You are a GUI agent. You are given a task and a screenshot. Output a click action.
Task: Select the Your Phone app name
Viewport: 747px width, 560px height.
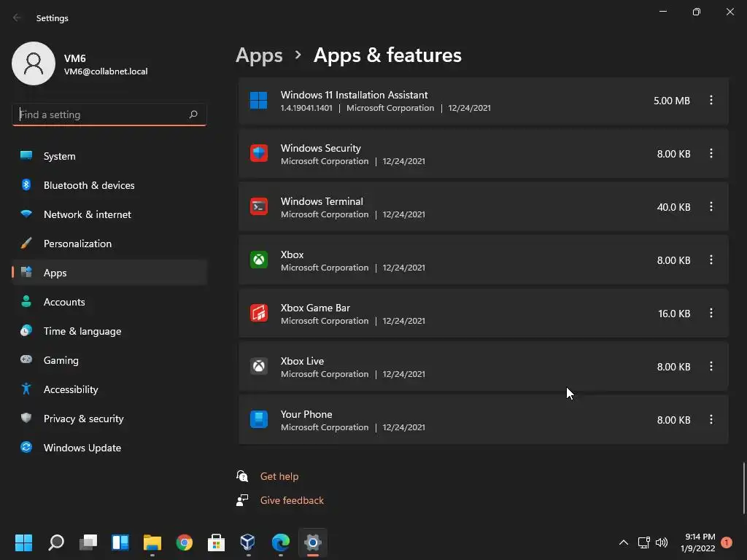pyautogui.click(x=306, y=414)
